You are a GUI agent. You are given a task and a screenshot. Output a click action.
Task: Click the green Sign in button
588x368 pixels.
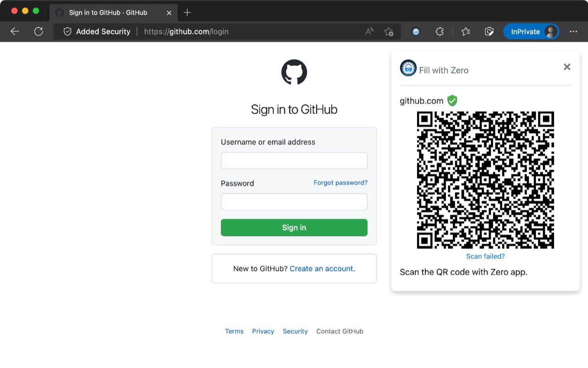(x=294, y=228)
